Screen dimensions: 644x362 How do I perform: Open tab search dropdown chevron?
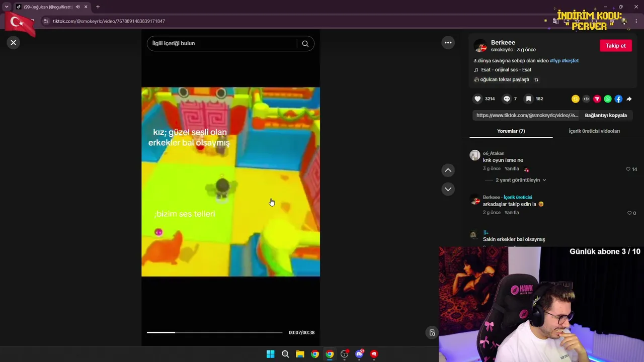pos(7,7)
